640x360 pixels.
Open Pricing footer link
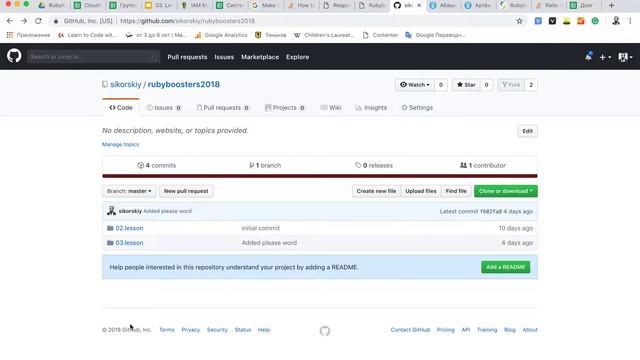coord(445,330)
